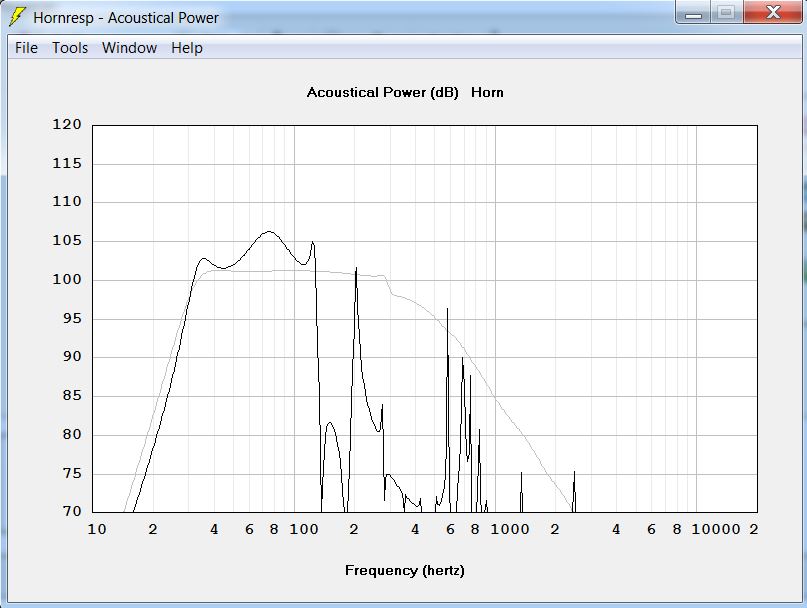Image resolution: width=807 pixels, height=608 pixels.
Task: Open the Help menu
Action: pos(187,48)
